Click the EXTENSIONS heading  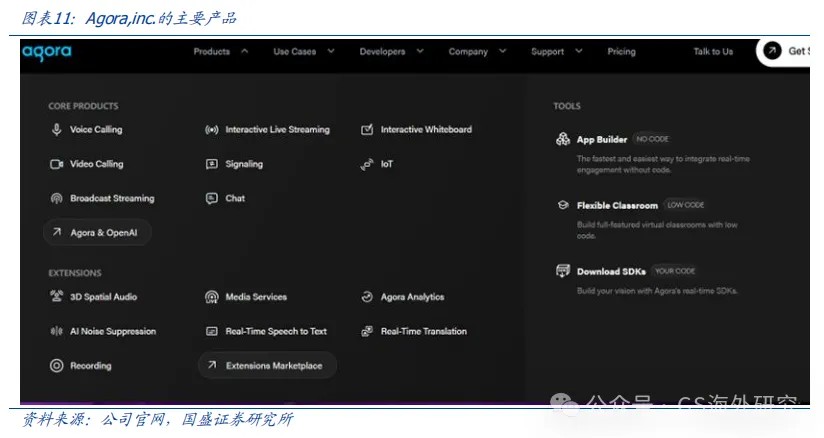tap(75, 273)
